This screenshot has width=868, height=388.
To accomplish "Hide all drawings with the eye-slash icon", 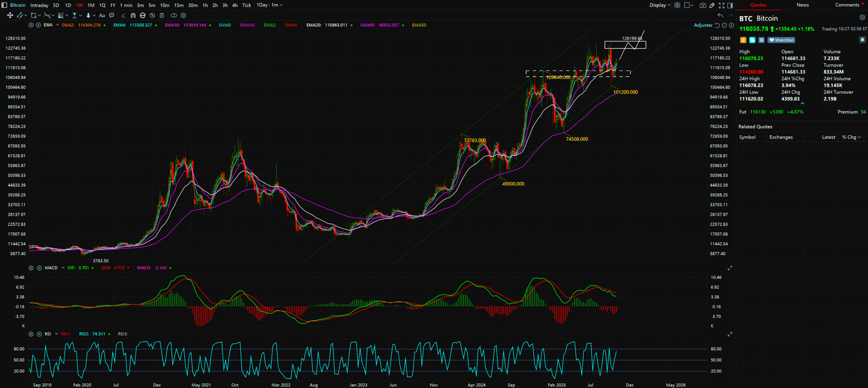I will [152, 16].
